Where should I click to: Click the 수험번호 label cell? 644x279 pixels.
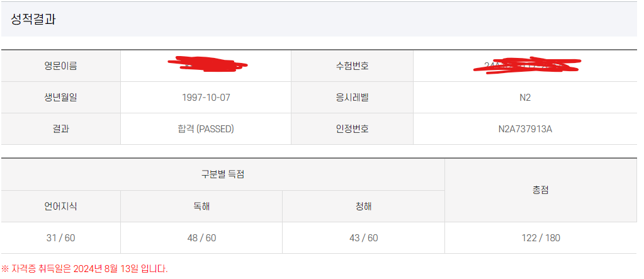pos(352,65)
